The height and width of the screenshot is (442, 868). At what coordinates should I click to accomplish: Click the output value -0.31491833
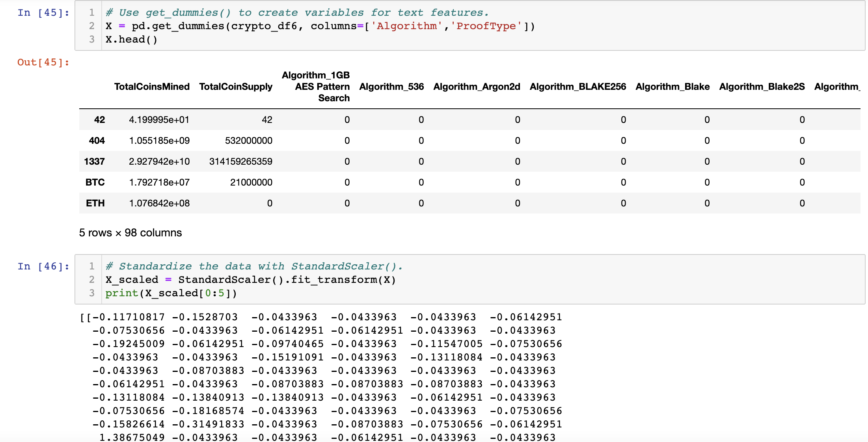208,424
